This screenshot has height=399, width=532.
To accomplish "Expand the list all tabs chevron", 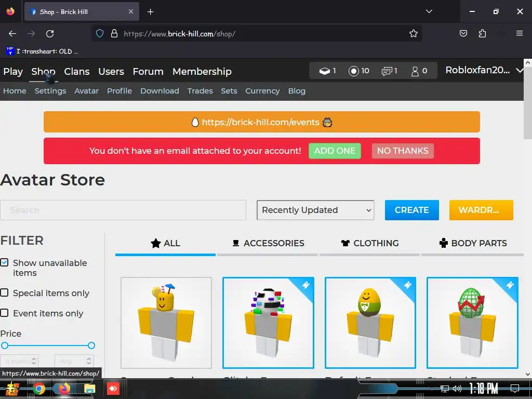I will point(429,11).
